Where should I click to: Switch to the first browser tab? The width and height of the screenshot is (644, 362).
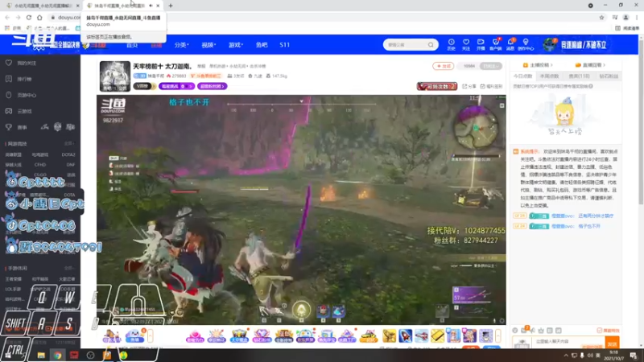41,6
